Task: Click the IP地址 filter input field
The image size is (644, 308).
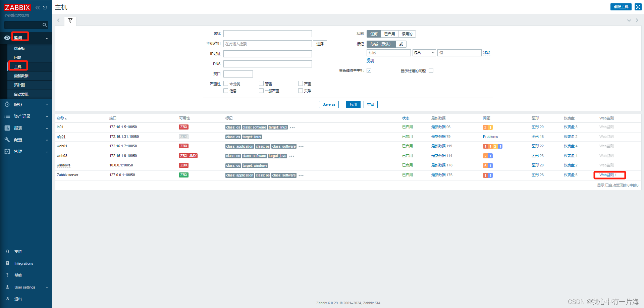Action: [268, 54]
